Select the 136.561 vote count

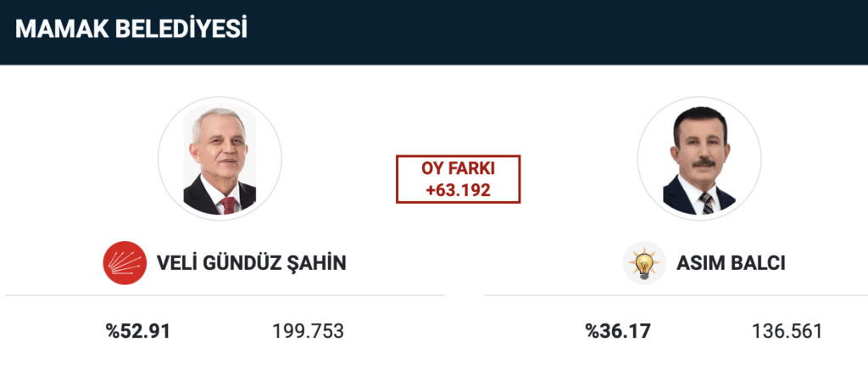pyautogui.click(x=787, y=332)
